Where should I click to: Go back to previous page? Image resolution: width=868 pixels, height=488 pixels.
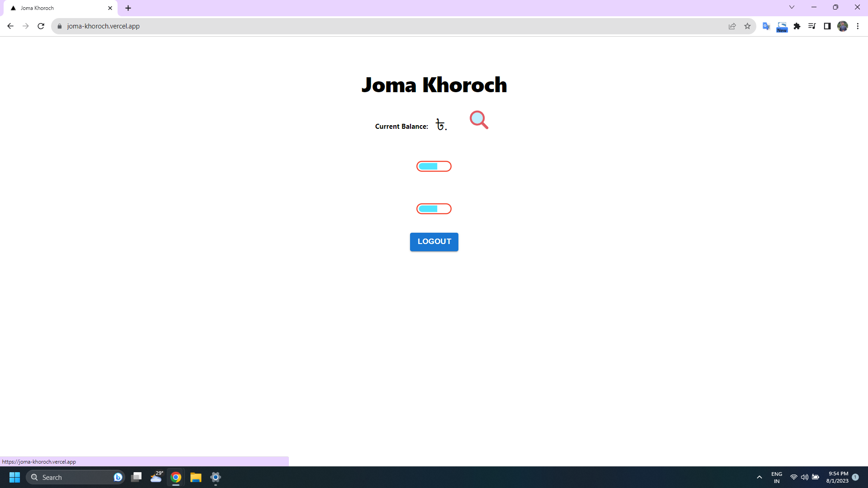[10, 26]
